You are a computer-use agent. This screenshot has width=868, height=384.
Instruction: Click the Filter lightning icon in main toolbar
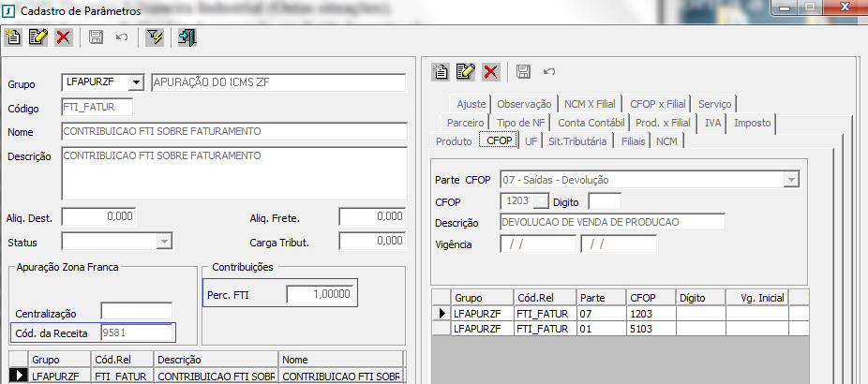155,37
